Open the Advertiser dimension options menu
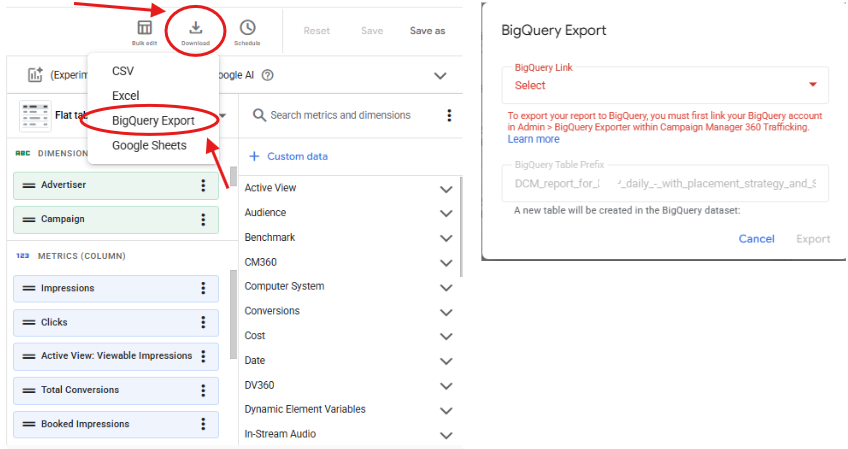The image size is (848, 449). pos(203,186)
